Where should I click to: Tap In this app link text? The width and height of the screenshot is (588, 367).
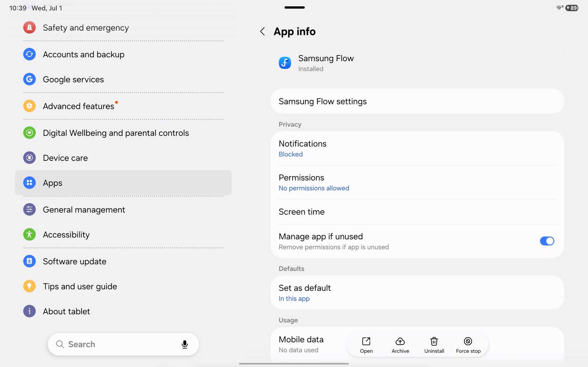coord(294,298)
